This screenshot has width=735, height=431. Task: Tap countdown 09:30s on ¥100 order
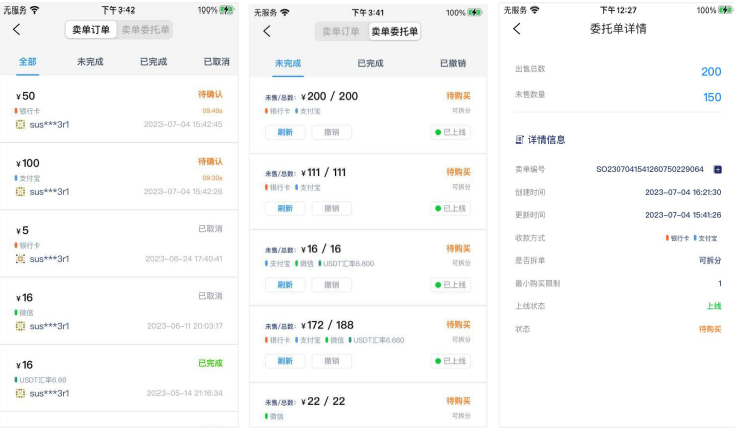(212, 178)
